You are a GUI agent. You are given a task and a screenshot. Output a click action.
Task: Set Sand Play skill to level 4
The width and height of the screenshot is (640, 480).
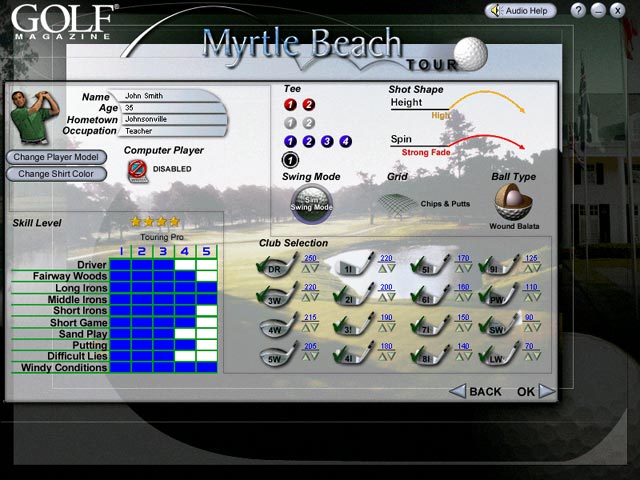[185, 333]
